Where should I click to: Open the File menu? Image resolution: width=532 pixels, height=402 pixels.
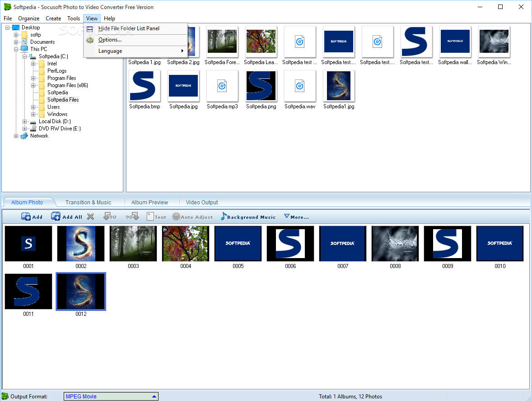pos(8,18)
